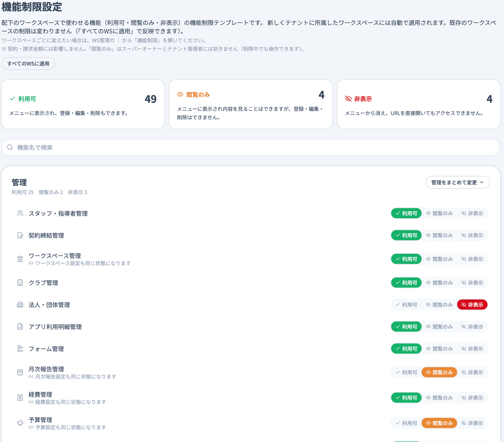This screenshot has width=504, height=442.
Task: Click the staff icon beside スタッフ・指導者管理
Action: (x=20, y=213)
